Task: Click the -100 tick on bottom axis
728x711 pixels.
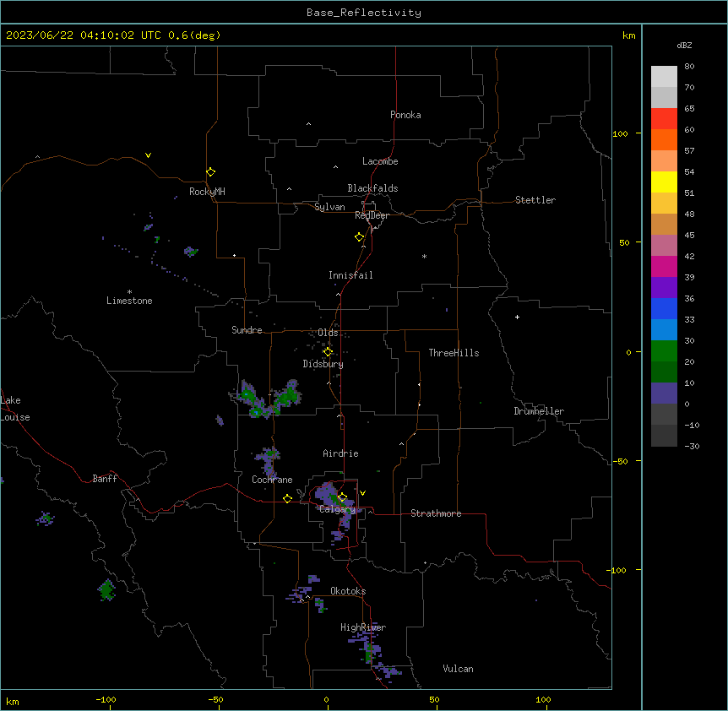Action: pos(106,699)
